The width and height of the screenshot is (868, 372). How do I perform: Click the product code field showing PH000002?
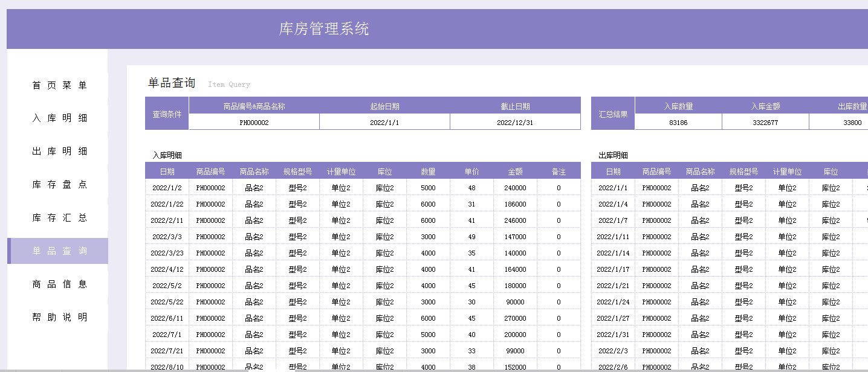point(254,123)
